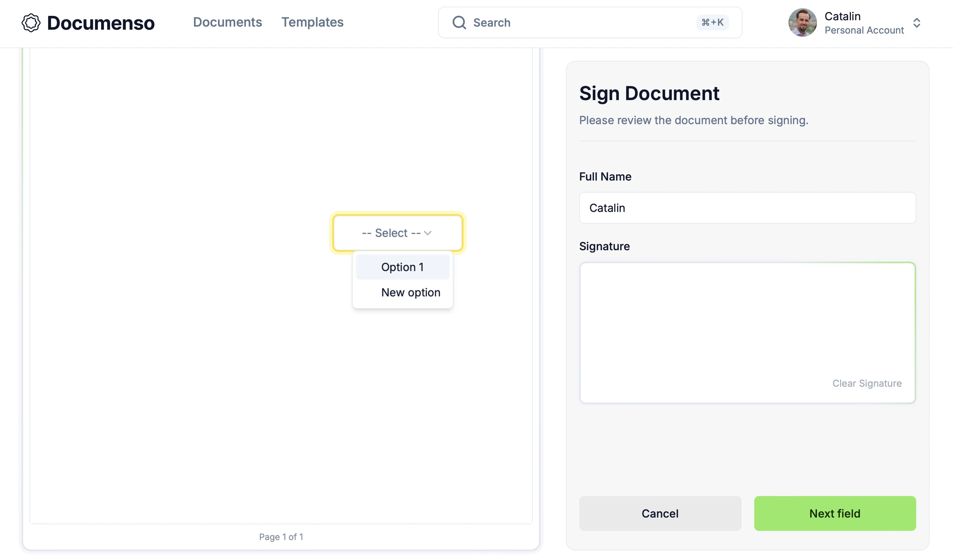Go to the Templates navigation tab
The height and width of the screenshot is (560, 953).
[x=312, y=22]
